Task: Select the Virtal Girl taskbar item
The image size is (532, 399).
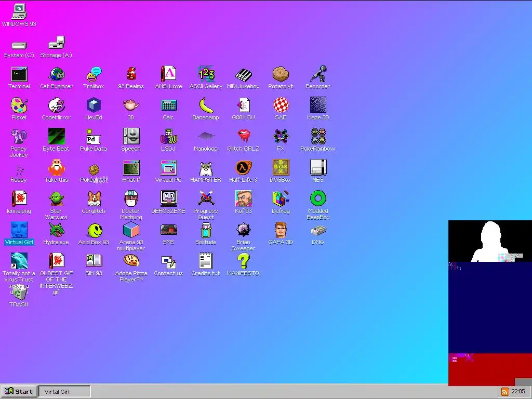Action: click(x=64, y=392)
